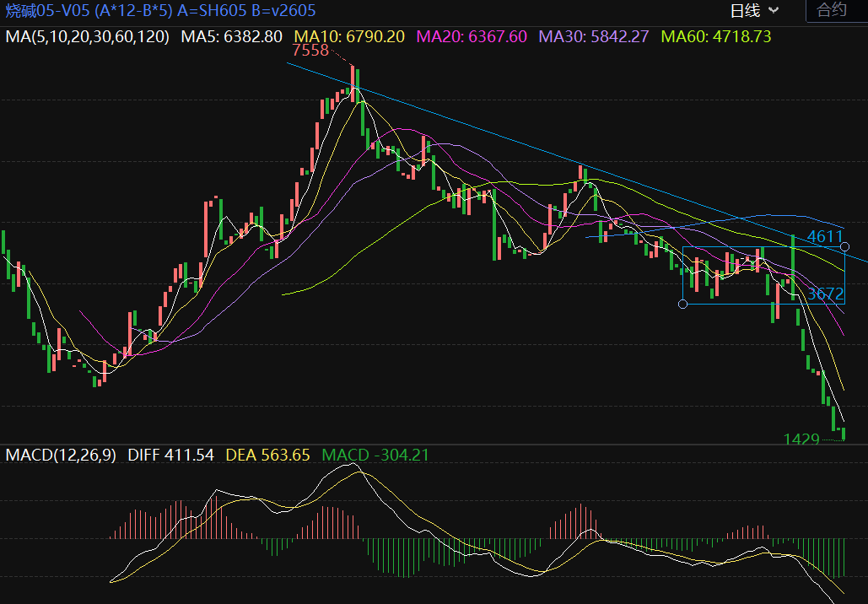Screen dimensions: 868x604
Task: Open the MA(5,10,20,30,60,120) indicator settings label
Action: point(88,37)
